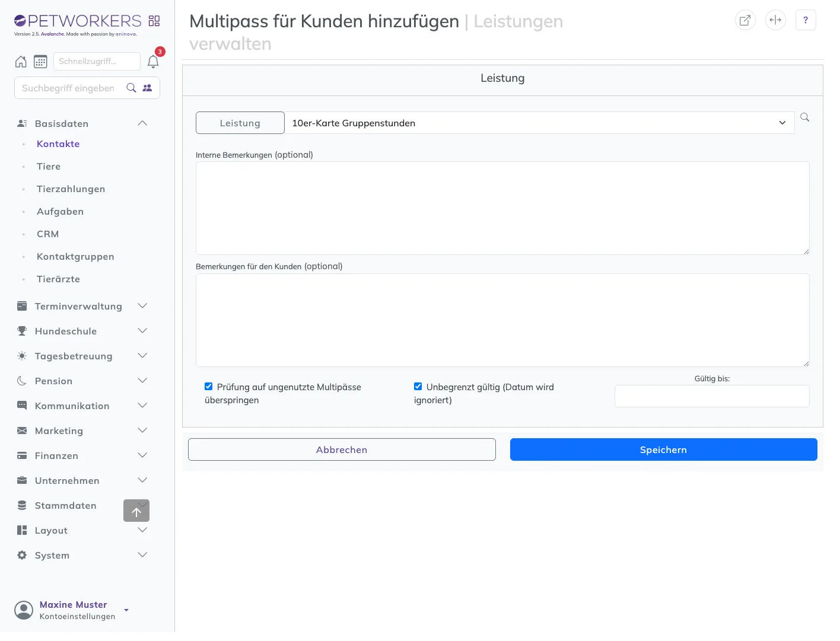Click the sidebar search magnifier icon
Image resolution: width=840 pixels, height=641 pixels.
pyautogui.click(x=132, y=88)
